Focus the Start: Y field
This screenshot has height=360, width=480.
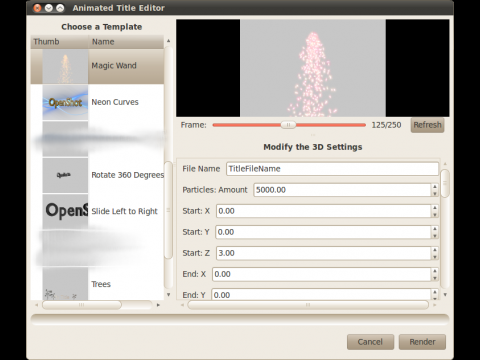[x=323, y=232]
